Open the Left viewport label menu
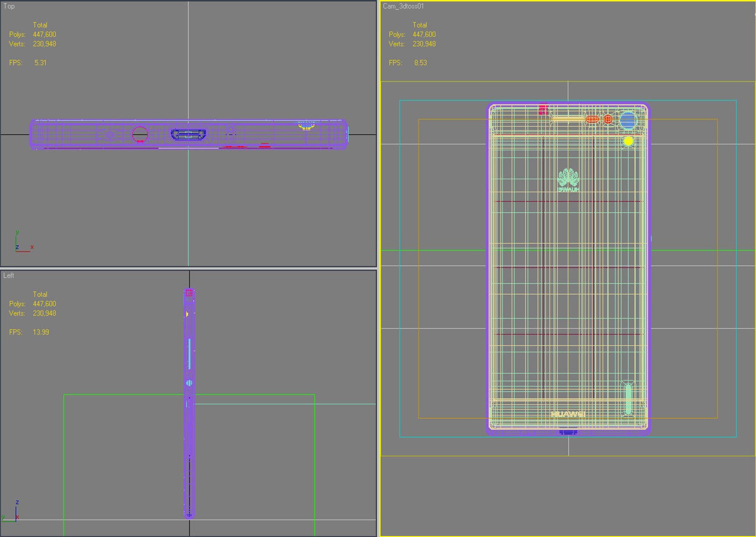Image resolution: width=756 pixels, height=537 pixels. pyautogui.click(x=9, y=275)
